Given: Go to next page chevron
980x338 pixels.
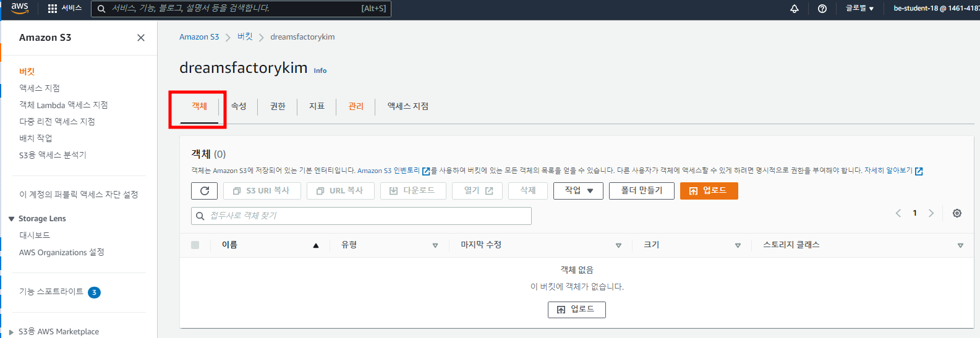Looking at the screenshot, I should (x=931, y=213).
